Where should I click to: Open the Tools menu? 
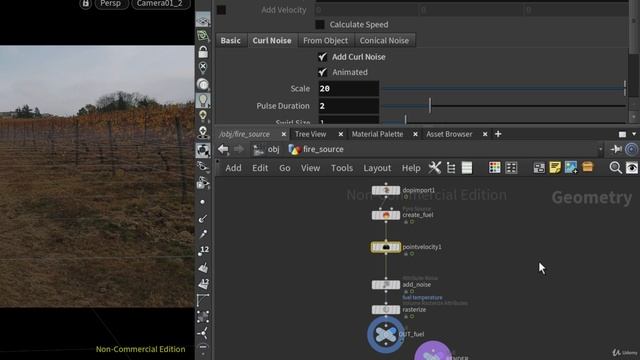tap(342, 168)
